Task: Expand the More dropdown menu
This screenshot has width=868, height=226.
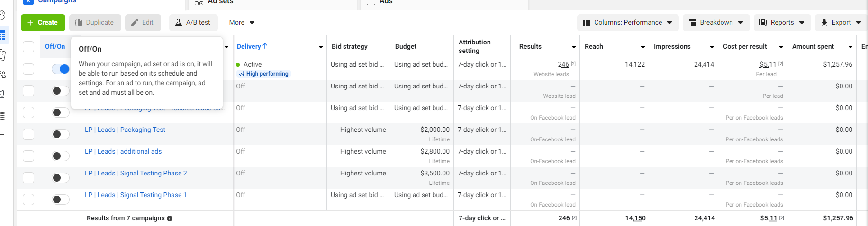Action: point(242,23)
